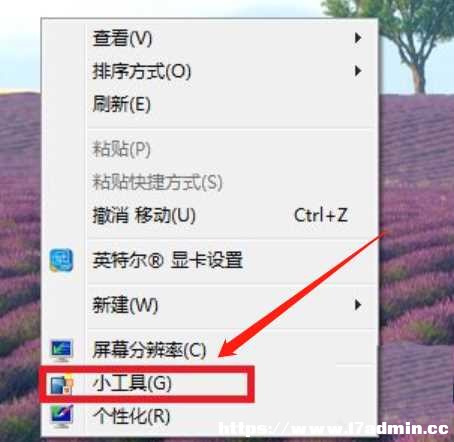This screenshot has height=442, width=454.
Task: Select 撤消 移动(U) to undo the move
Action: (210, 215)
